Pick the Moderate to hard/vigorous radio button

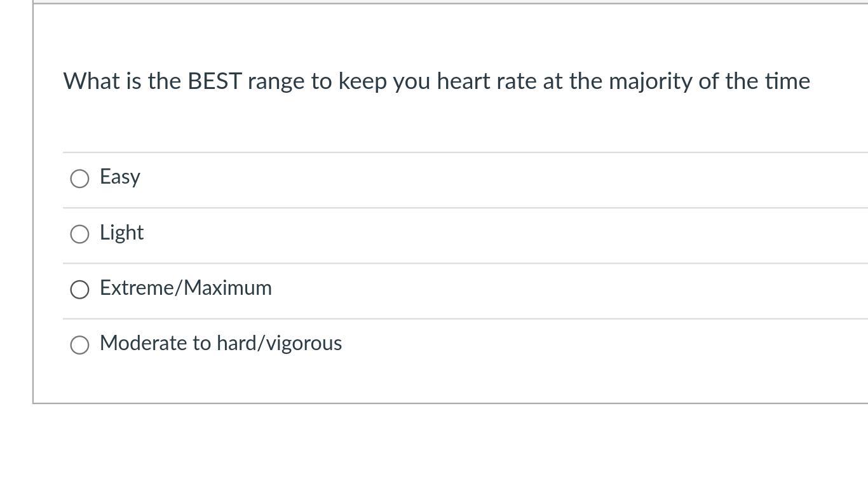[79, 345]
